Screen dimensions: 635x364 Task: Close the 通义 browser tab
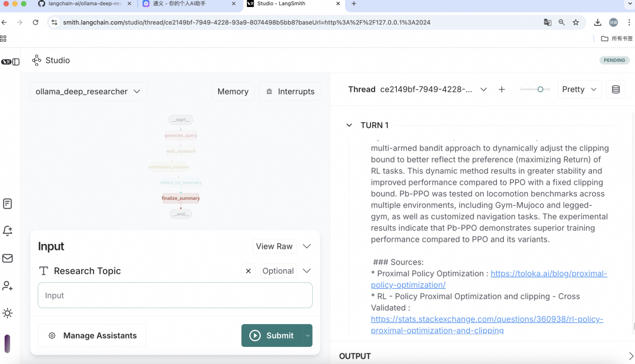[x=233, y=4]
